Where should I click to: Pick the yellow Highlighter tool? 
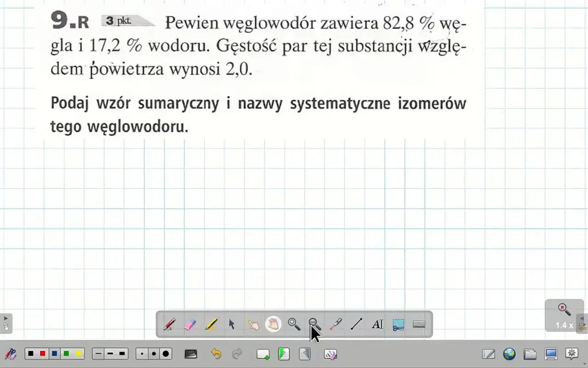coord(210,324)
